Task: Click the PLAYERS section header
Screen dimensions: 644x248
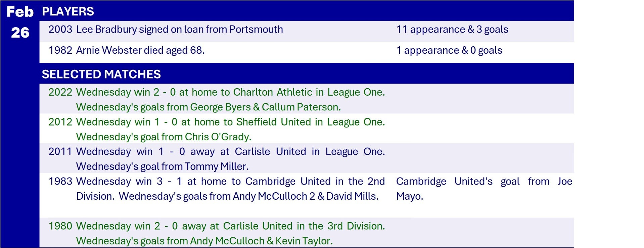Action: pos(68,11)
